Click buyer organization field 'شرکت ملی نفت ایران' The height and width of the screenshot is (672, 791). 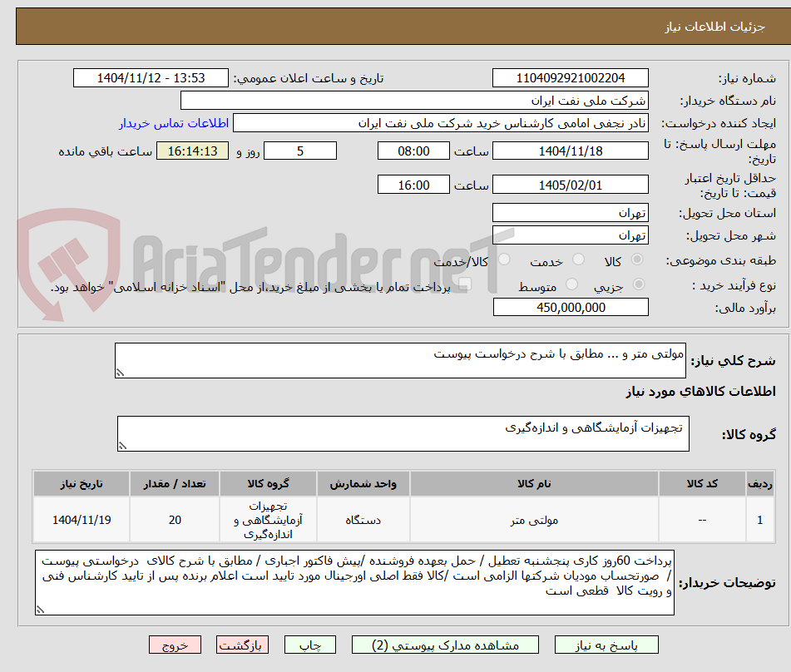414,101
